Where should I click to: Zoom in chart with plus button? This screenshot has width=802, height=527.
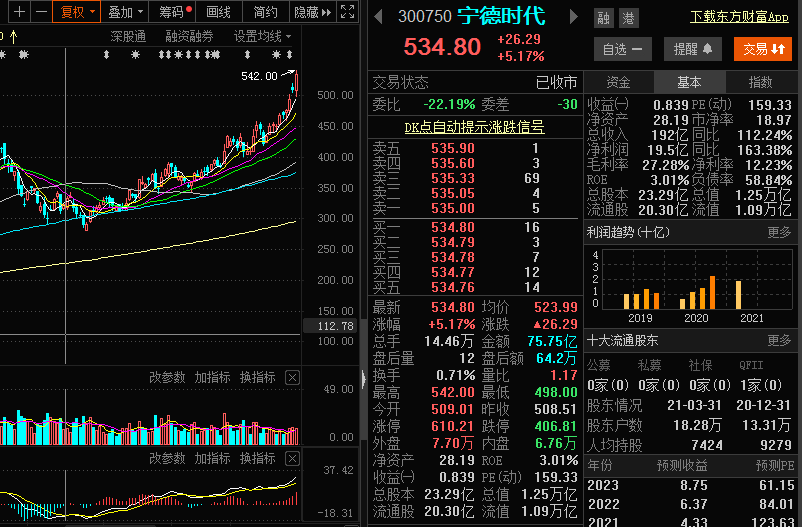[19, 11]
